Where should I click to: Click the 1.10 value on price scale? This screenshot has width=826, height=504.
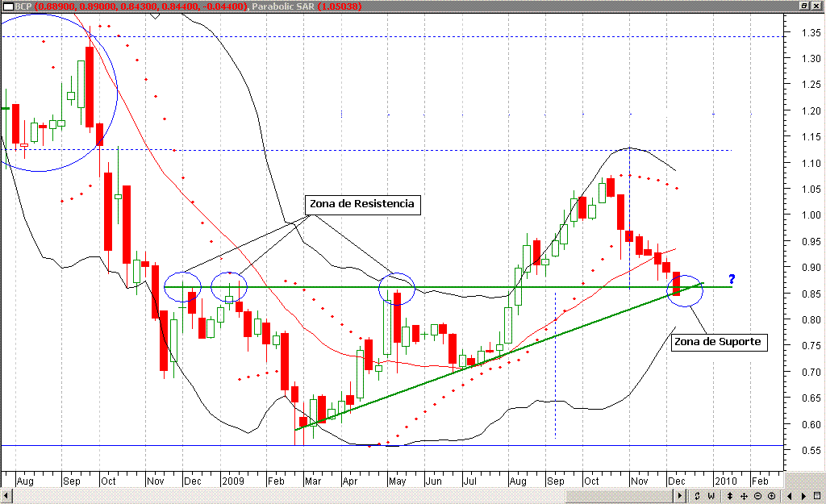(x=811, y=163)
